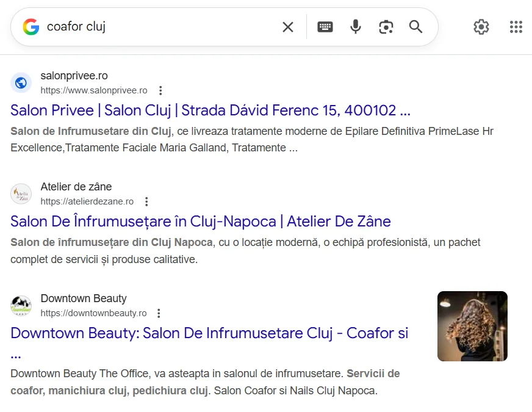Click the Google logo in search bar
The width and height of the screenshot is (532, 412).
pos(31,27)
